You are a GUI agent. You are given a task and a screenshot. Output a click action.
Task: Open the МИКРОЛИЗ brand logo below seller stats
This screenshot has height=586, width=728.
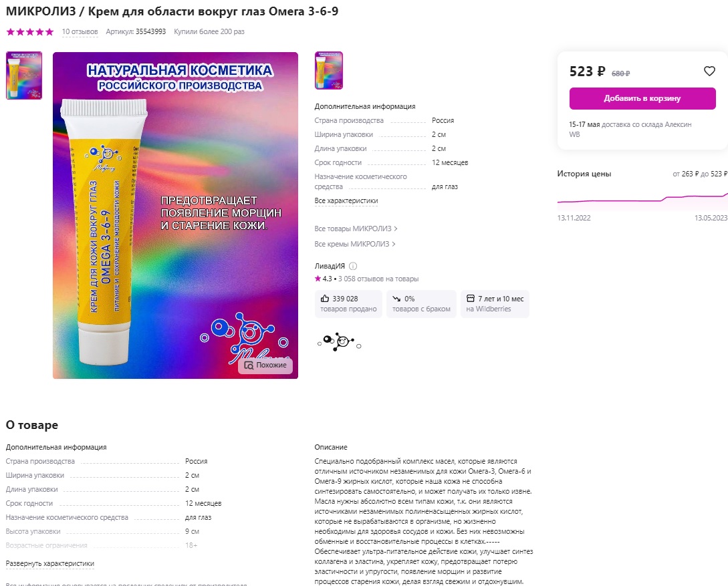tap(340, 342)
